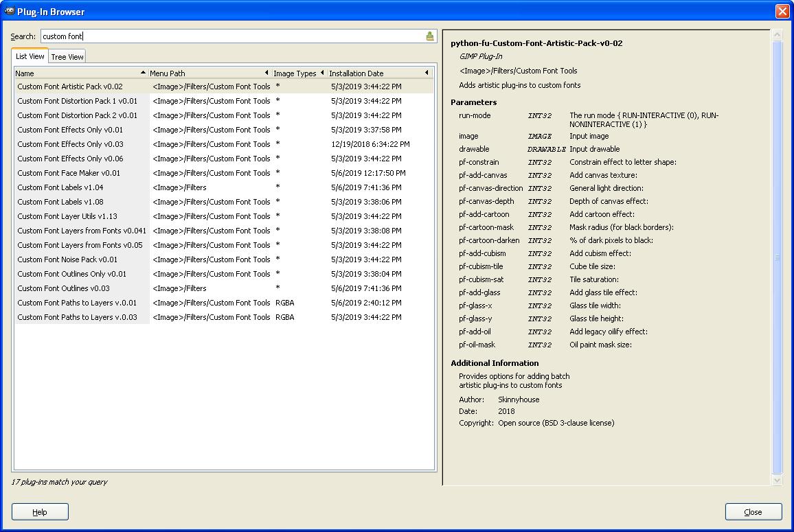Image resolution: width=794 pixels, height=532 pixels.
Task: Click the details panel scroll down arrow
Action: 777,480
